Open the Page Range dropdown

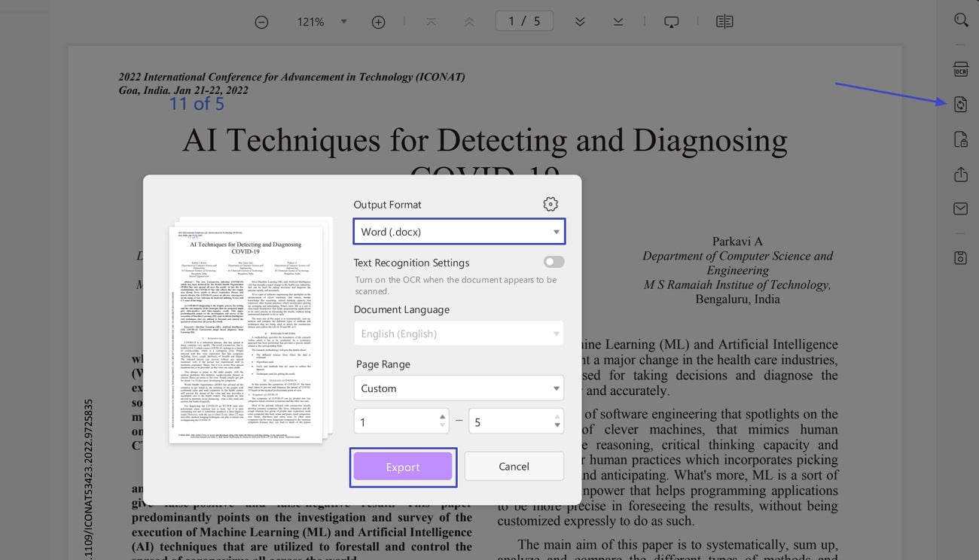tap(459, 388)
